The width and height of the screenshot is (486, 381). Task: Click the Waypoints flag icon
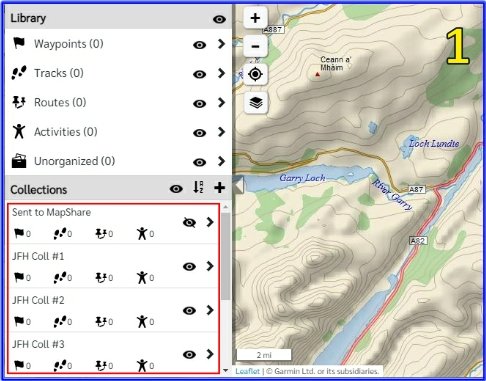[19, 43]
